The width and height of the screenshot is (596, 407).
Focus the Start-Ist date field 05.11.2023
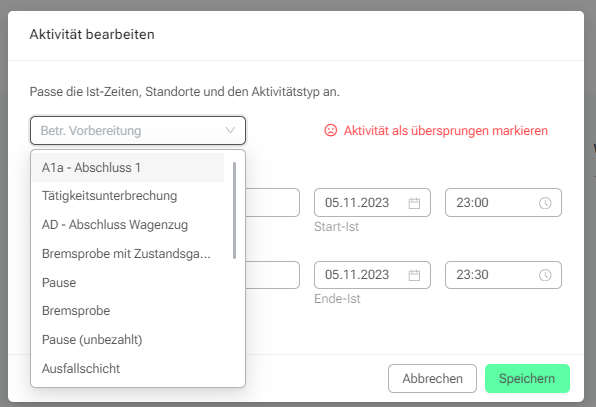(372, 203)
